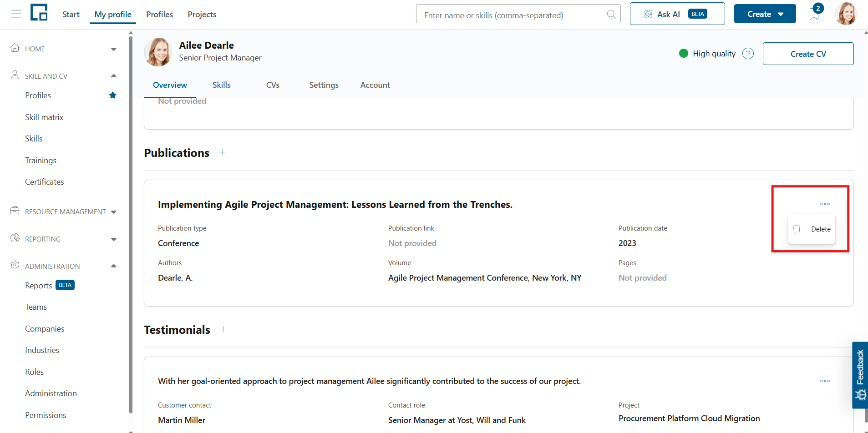Open the hamburger menu icon

(16, 14)
